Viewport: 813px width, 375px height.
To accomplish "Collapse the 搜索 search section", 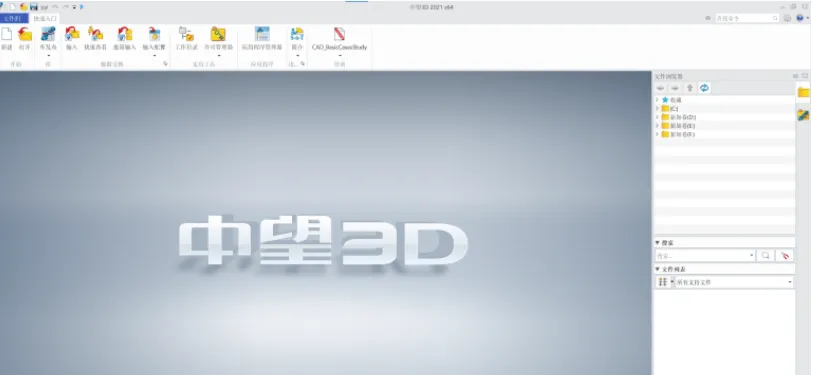I will 658,243.
